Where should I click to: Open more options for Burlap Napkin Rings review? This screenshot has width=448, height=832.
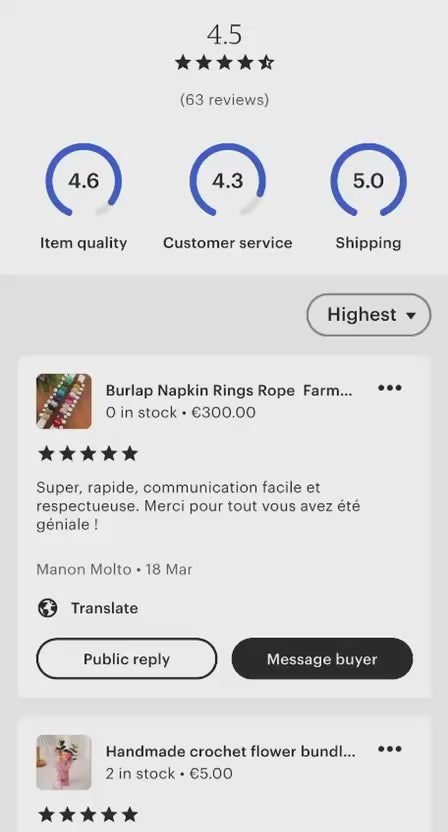390,388
